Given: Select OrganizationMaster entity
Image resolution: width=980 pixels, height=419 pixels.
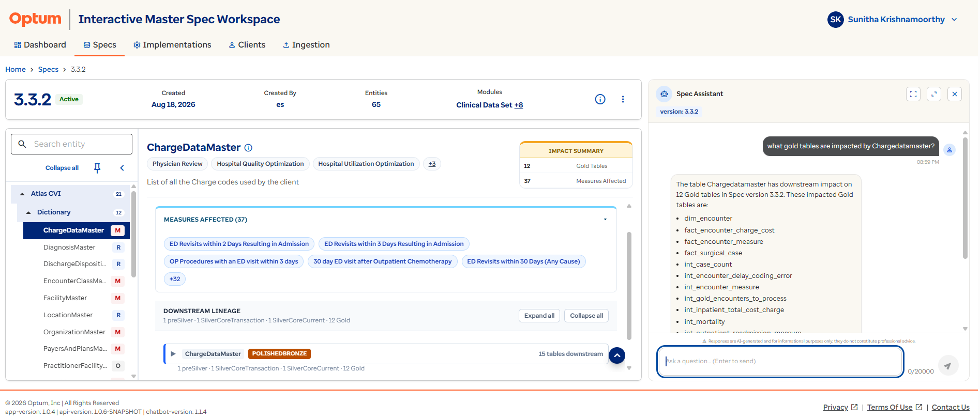Looking at the screenshot, I should [x=74, y=332].
